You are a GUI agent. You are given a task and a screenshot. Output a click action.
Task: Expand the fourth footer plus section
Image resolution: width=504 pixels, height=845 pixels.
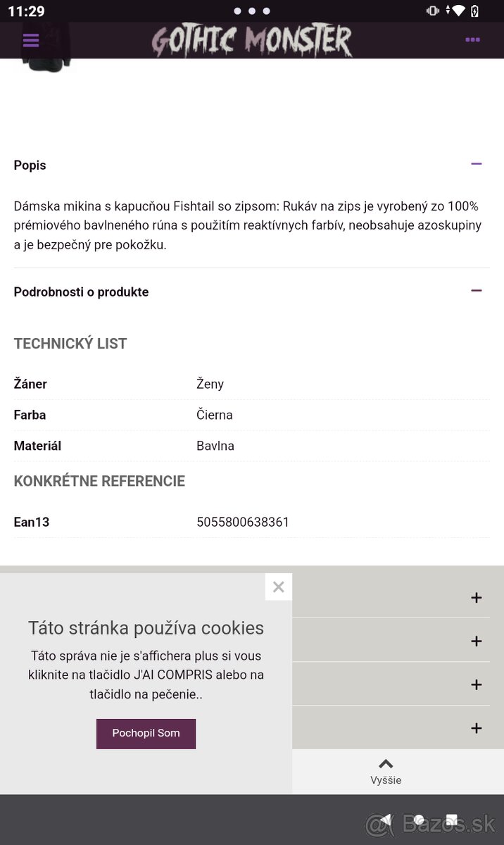[477, 729]
